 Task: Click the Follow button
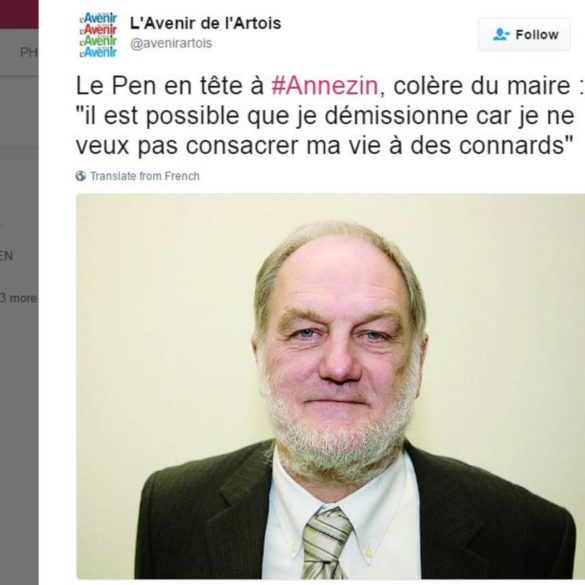(524, 34)
